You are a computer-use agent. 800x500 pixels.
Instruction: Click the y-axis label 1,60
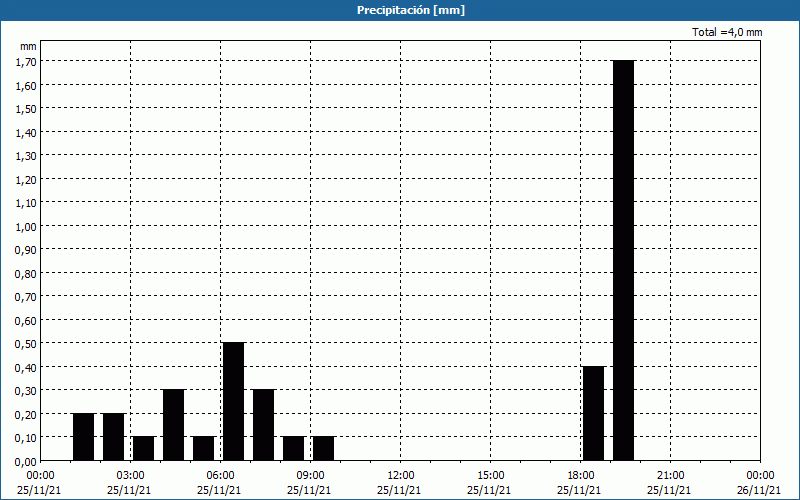[27, 86]
